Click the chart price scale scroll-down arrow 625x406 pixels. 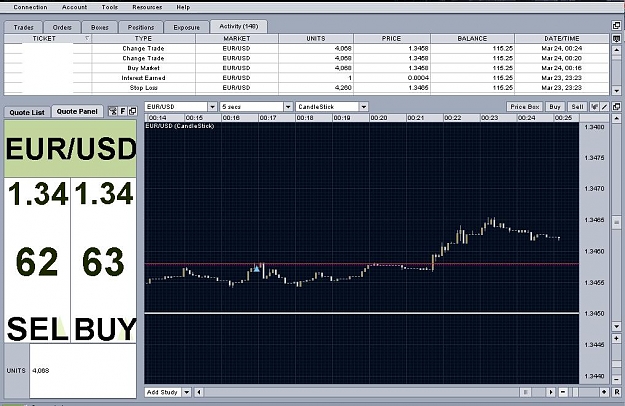tap(616, 326)
